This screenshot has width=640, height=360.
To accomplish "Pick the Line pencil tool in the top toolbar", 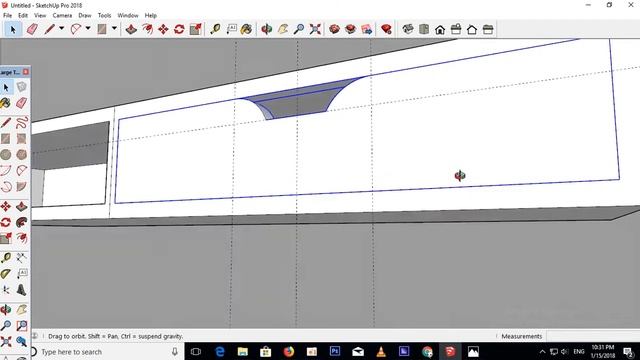I will point(49,29).
